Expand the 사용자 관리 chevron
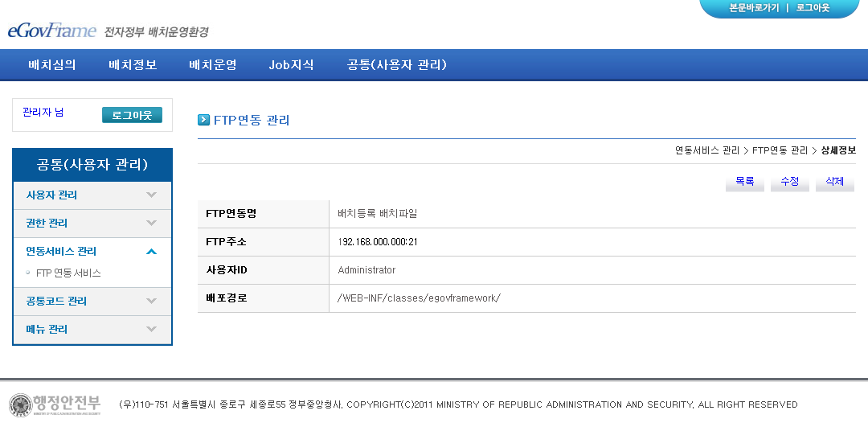This screenshot has height=427, width=868. coord(151,195)
